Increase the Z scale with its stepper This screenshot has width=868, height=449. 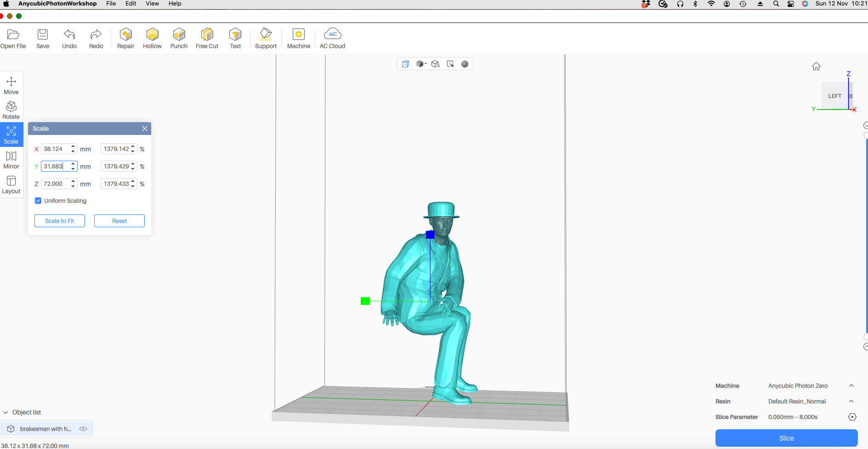point(73,181)
